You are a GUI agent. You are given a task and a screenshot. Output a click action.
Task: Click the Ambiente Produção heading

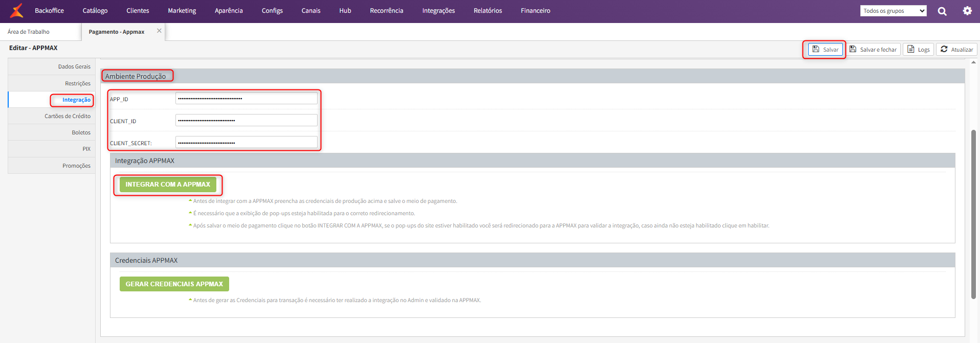(x=136, y=76)
